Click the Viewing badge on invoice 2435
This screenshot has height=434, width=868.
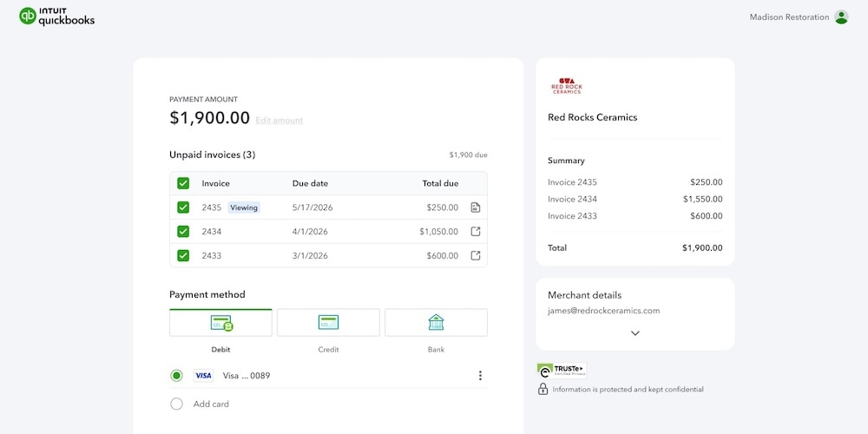[x=244, y=207]
